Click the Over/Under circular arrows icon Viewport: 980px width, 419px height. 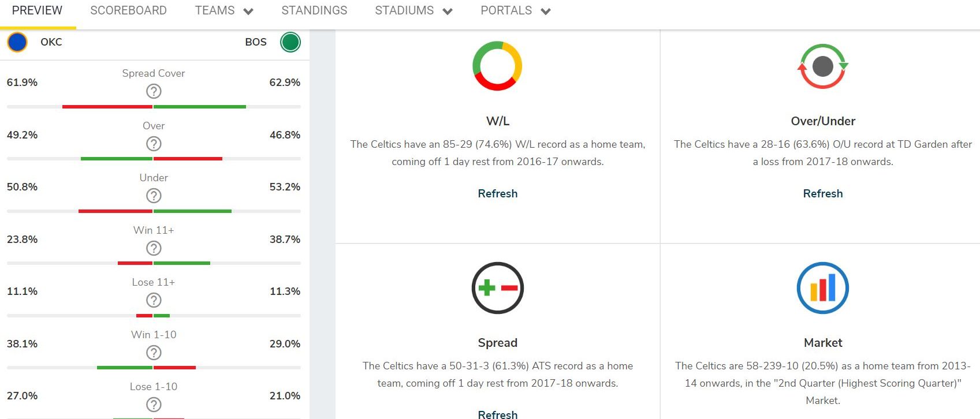click(x=822, y=66)
